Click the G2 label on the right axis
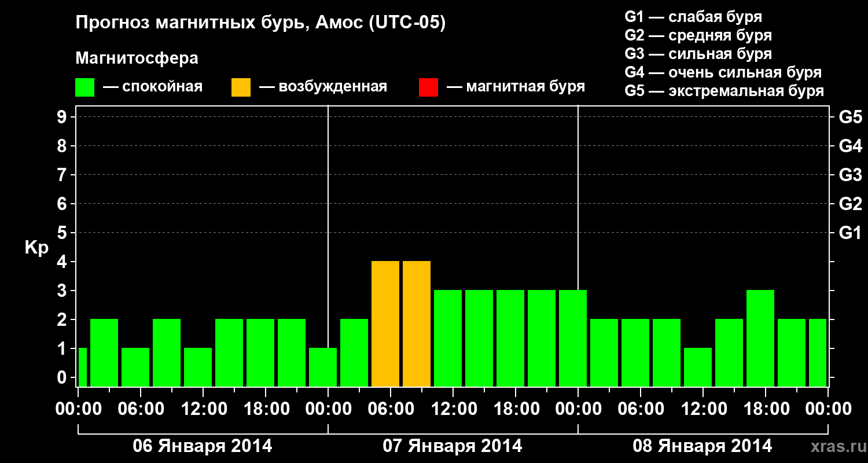 (x=850, y=204)
